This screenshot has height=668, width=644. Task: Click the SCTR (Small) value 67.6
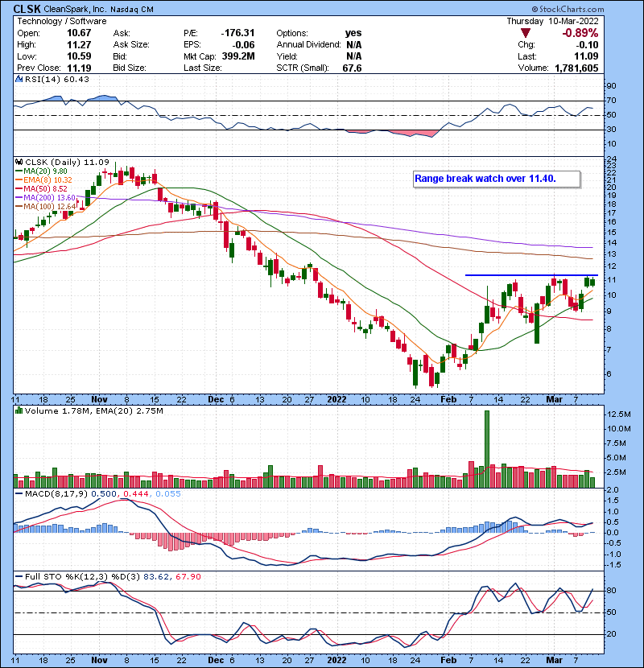[x=352, y=68]
